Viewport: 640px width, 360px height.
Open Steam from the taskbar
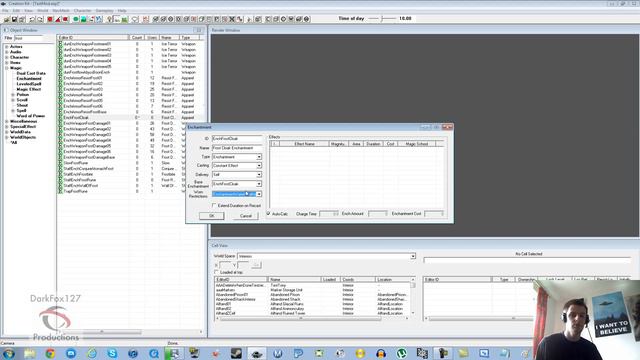(236, 353)
